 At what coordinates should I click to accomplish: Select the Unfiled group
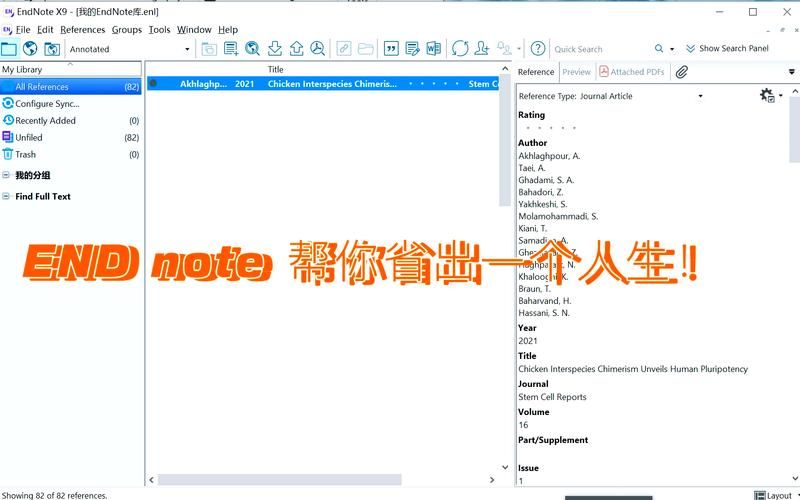71,137
